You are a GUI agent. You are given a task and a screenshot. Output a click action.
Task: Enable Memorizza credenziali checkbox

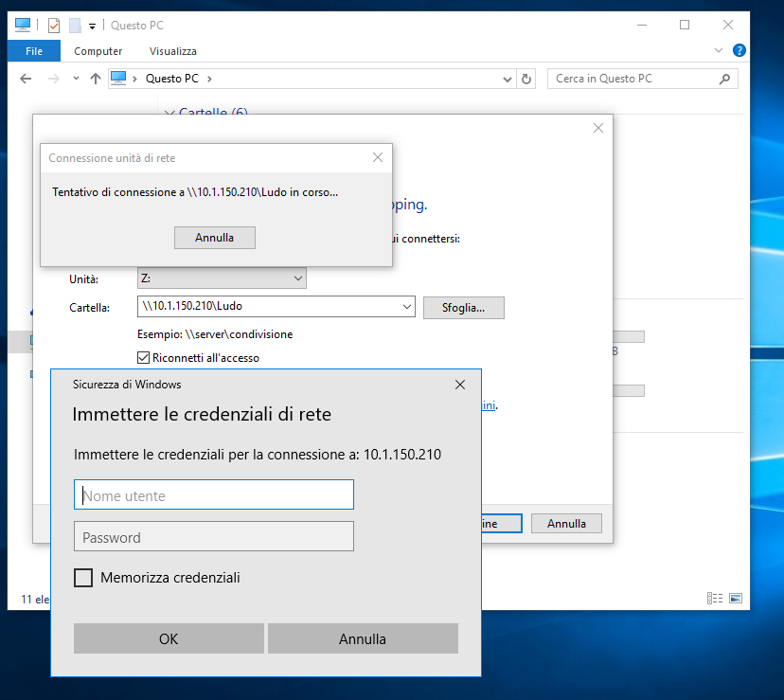(83, 578)
